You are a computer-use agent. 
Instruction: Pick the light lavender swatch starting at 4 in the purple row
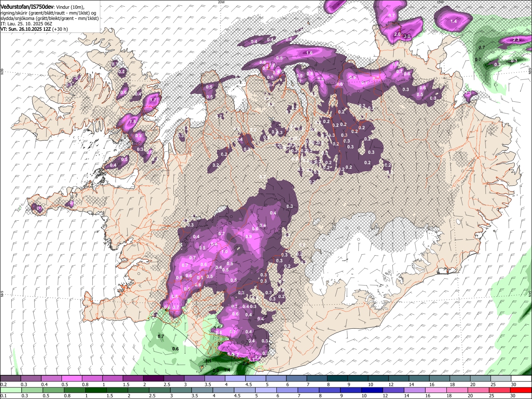[x=235, y=378]
